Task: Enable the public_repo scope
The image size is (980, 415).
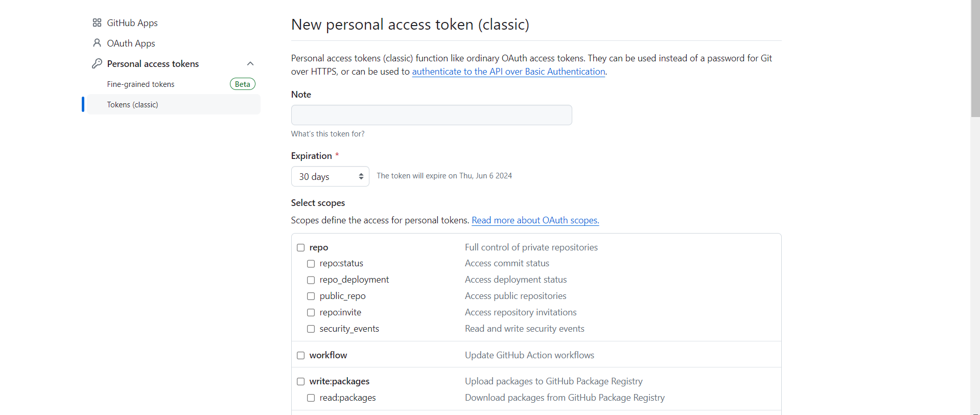Action: 311,296
